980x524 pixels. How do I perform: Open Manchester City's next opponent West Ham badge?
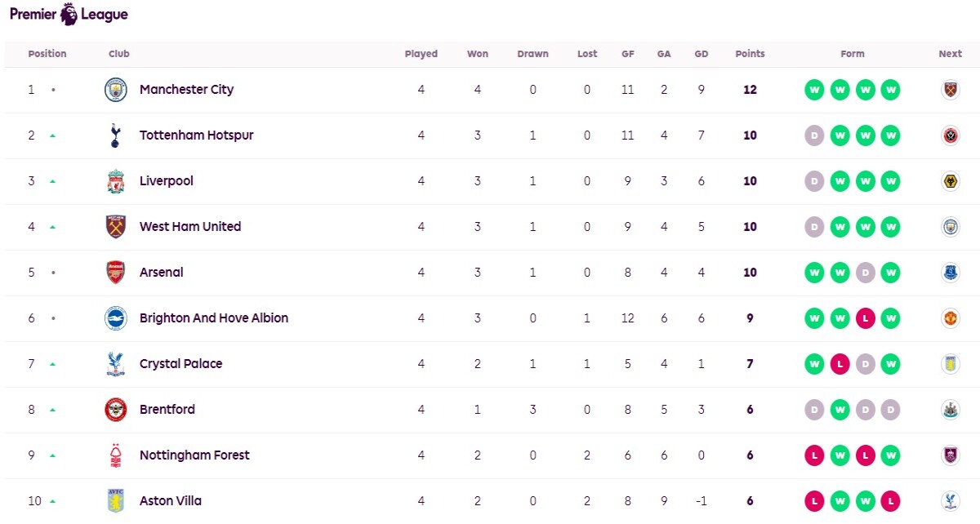coord(950,90)
